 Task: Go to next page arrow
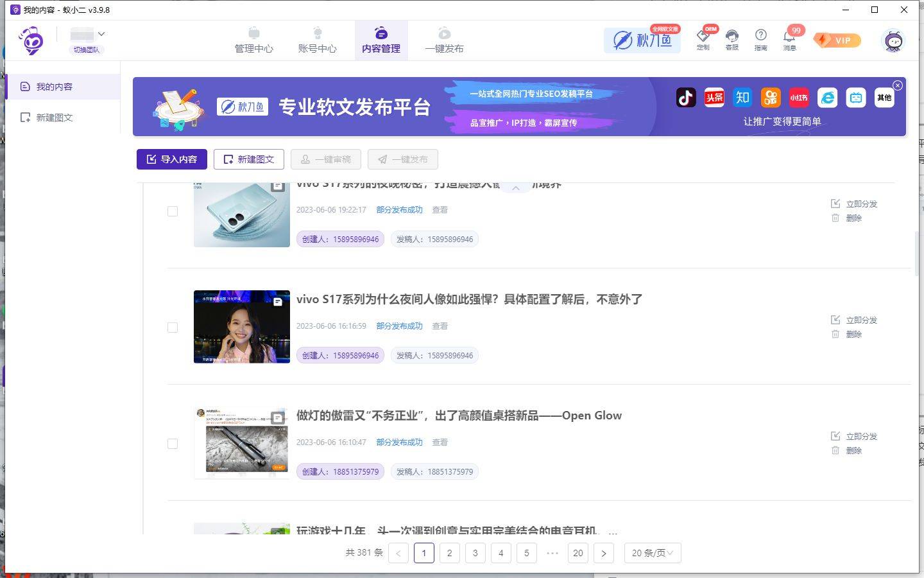(x=604, y=553)
